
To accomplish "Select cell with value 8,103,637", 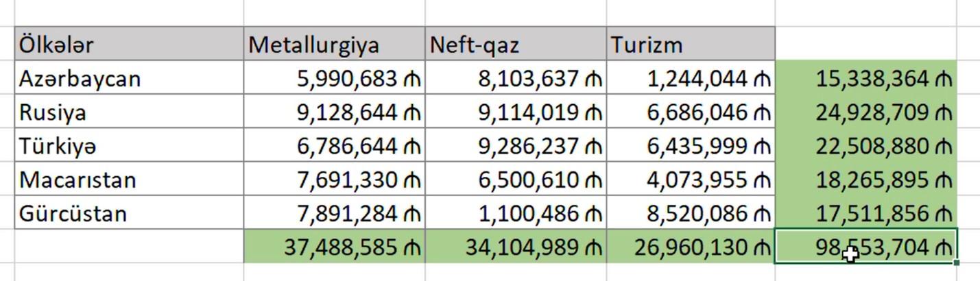I will click(516, 78).
